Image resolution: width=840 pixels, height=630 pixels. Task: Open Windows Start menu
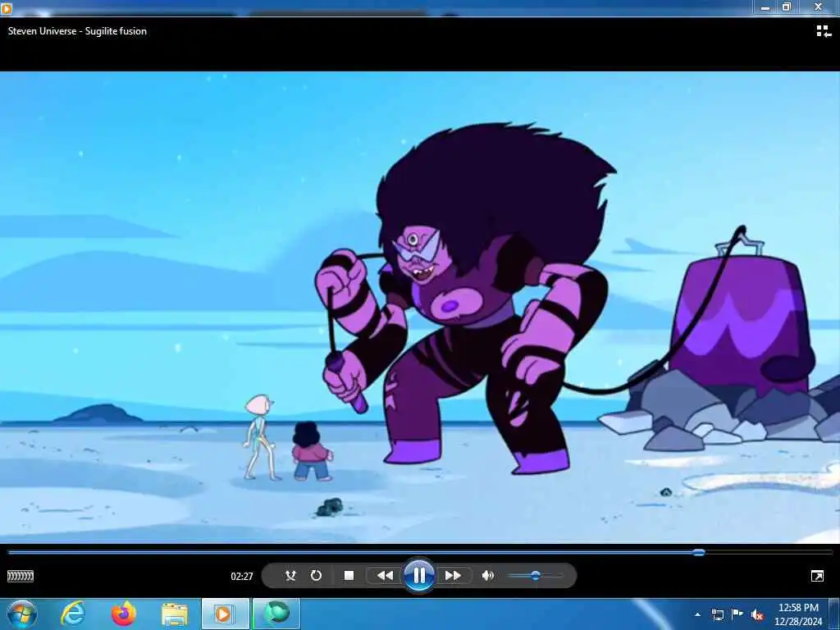coord(22,614)
